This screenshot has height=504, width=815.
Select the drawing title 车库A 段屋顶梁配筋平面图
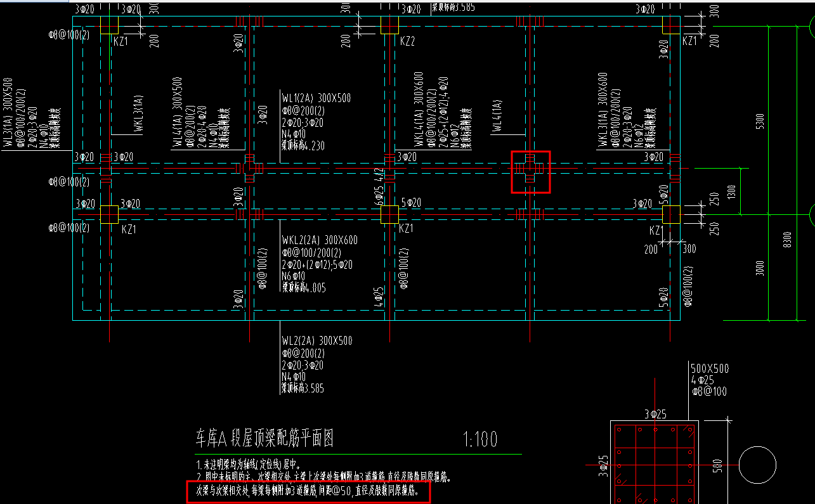(266, 438)
